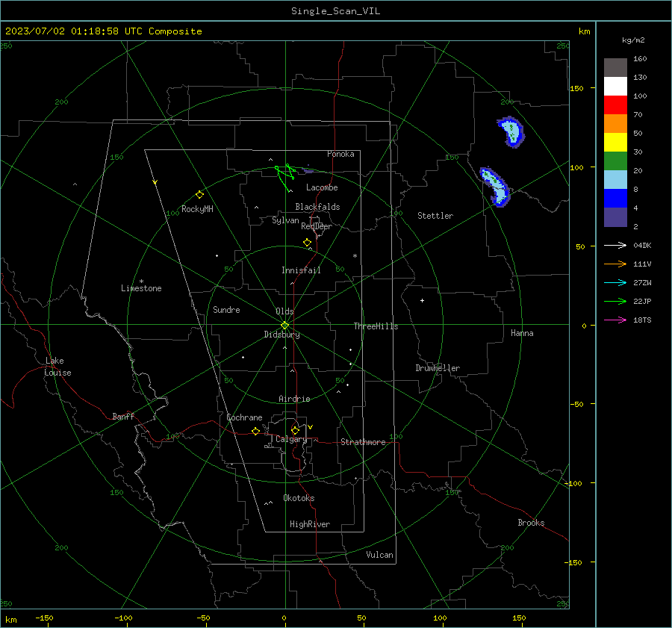Click the Ponoka town label
The width and height of the screenshot is (672, 628).
point(340,154)
